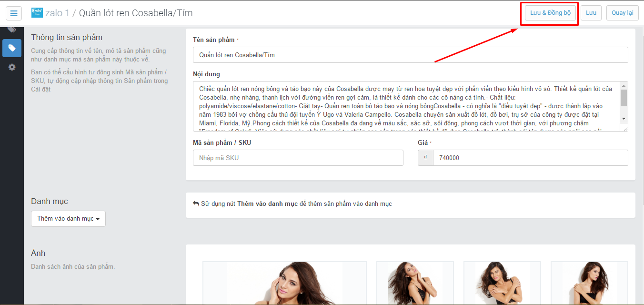Viewport: 644px width, 305px height.
Task: Click the Zalo shop logo
Action: [x=37, y=13]
